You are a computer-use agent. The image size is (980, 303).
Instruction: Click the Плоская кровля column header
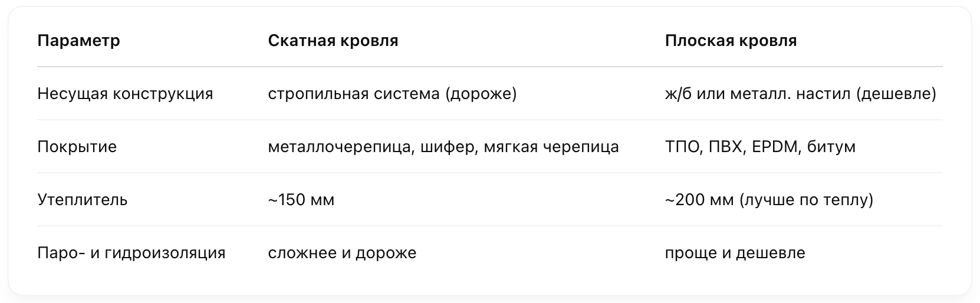coord(731,41)
